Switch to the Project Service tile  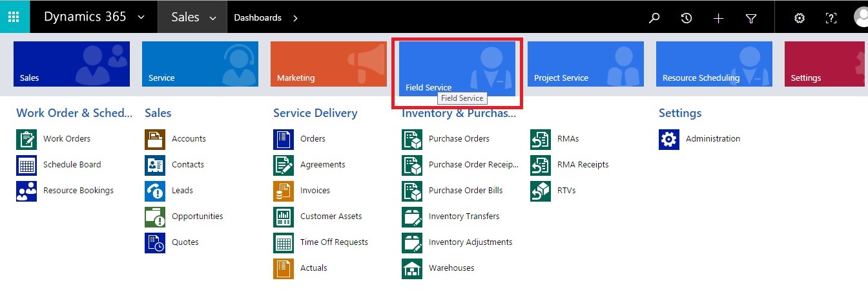tap(585, 64)
